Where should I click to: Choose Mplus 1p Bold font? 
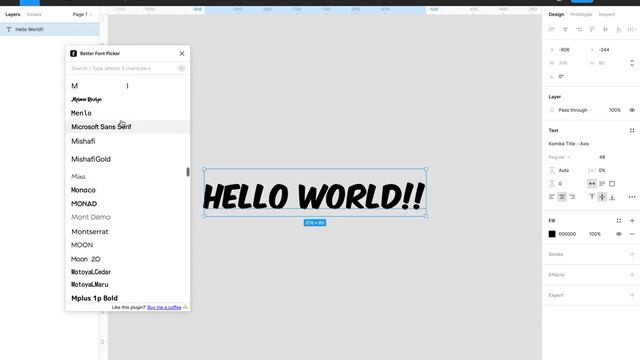coord(94,298)
